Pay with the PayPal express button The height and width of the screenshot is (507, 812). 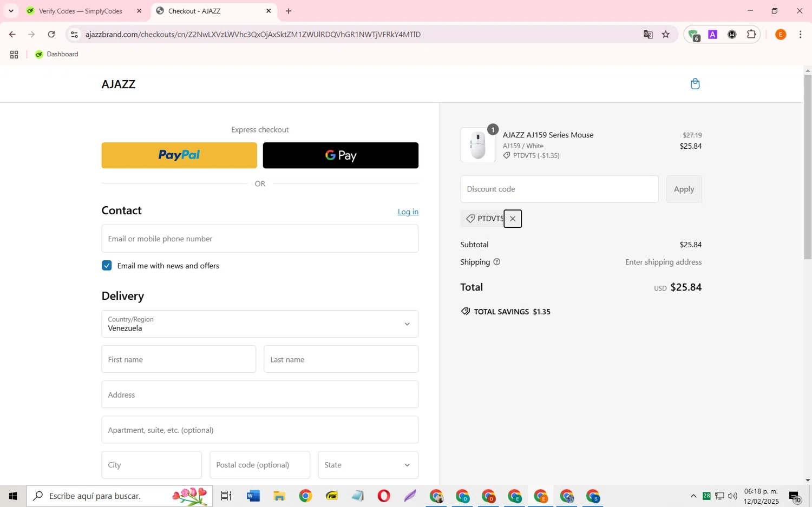[x=179, y=155]
